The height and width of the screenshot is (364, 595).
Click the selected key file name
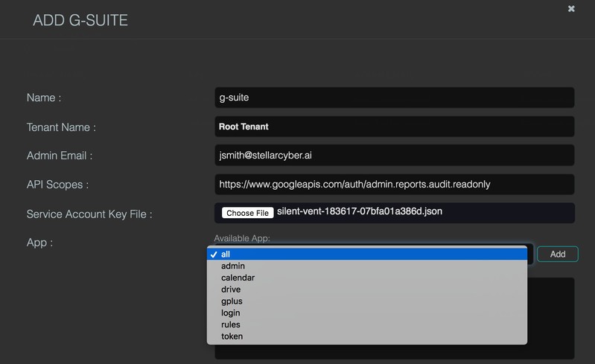(x=360, y=211)
